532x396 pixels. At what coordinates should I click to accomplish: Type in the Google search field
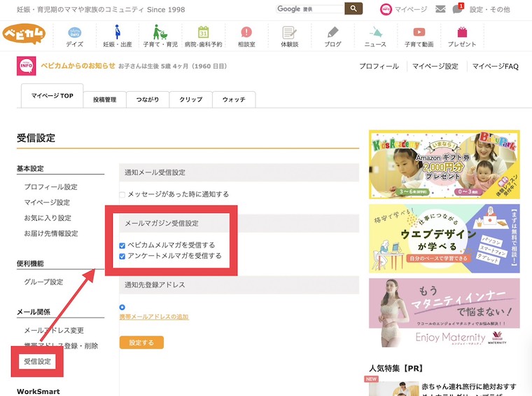click(x=309, y=8)
